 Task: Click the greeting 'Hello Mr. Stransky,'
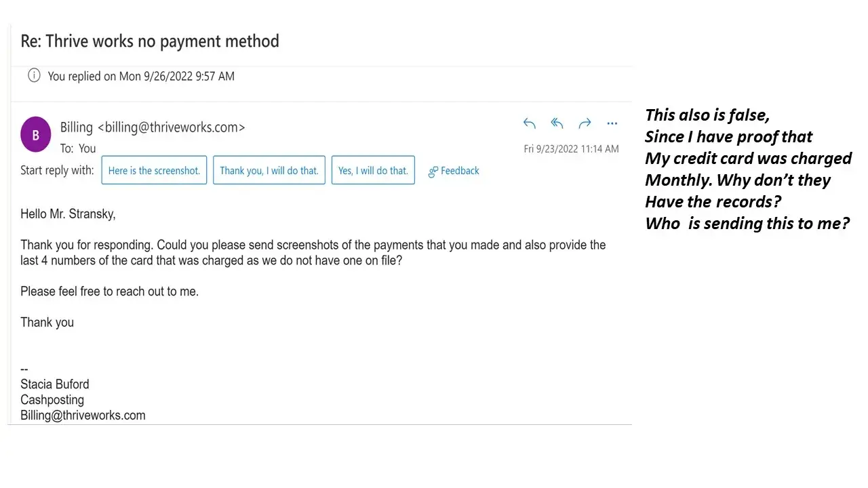pyautogui.click(x=68, y=214)
